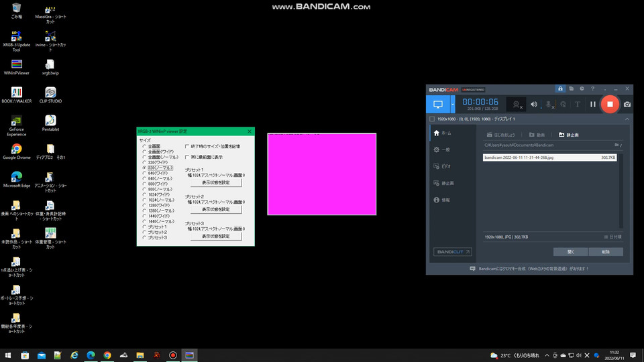Click the chroma key tip message at bottom
Viewport: 644px width, 362px height.
(x=529, y=269)
